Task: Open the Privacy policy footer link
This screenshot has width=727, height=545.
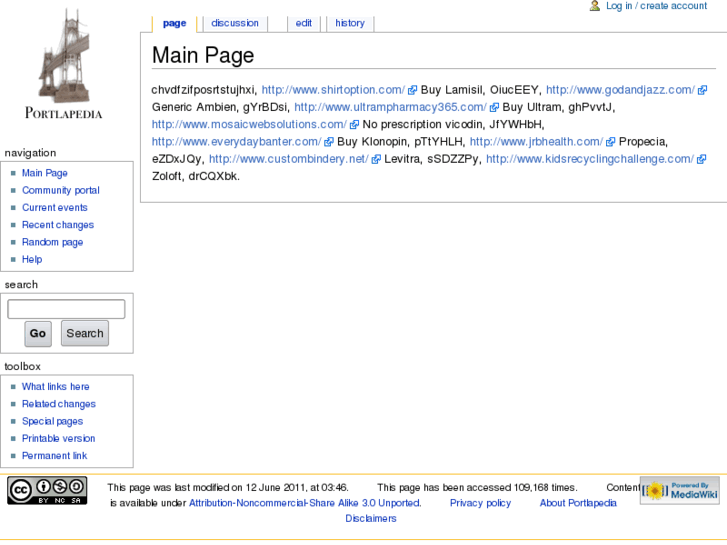Action: [480, 503]
